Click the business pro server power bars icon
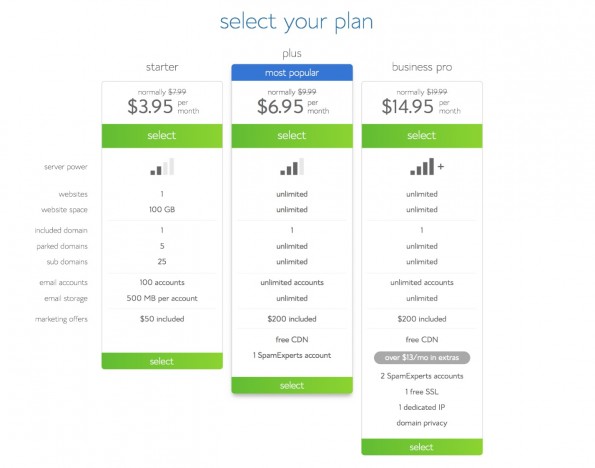 (x=427, y=167)
